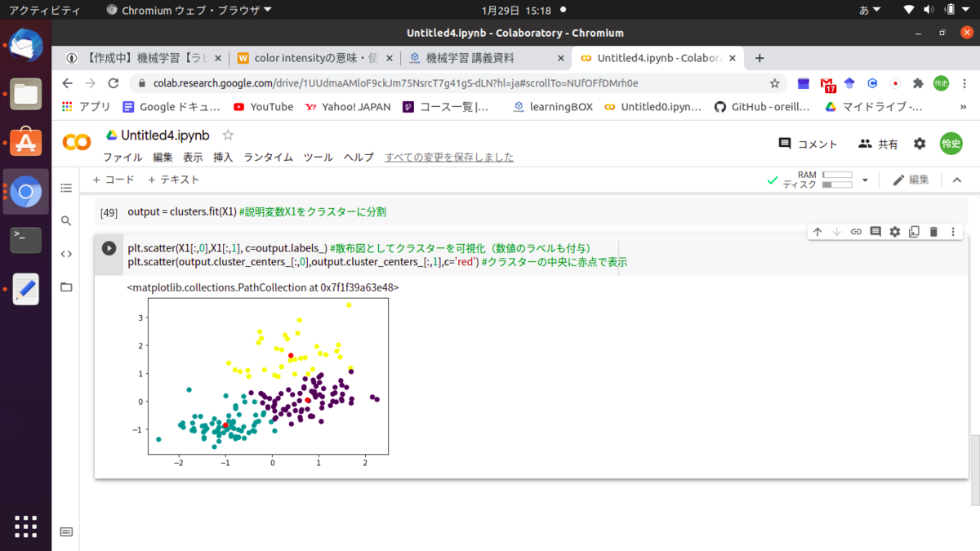The width and height of the screenshot is (980, 551).
Task: Open Files from the Ubuntu dock
Action: click(x=25, y=94)
